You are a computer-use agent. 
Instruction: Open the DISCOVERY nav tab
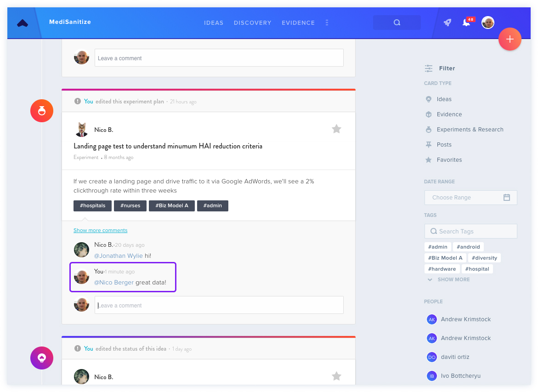[253, 23]
